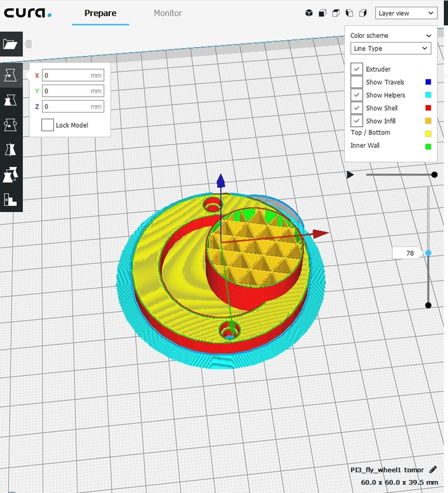The width and height of the screenshot is (448, 493).
Task: Click the X position input field
Action: click(73, 75)
